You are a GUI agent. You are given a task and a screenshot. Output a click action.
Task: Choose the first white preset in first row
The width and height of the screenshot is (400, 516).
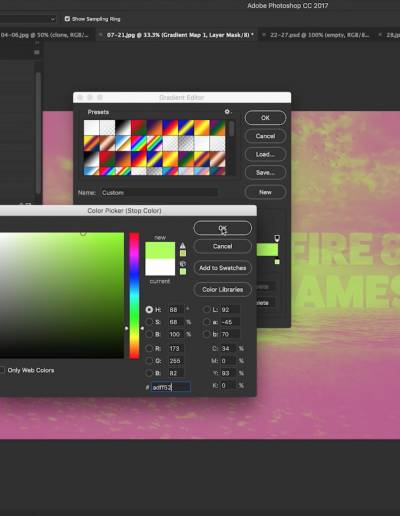92,128
